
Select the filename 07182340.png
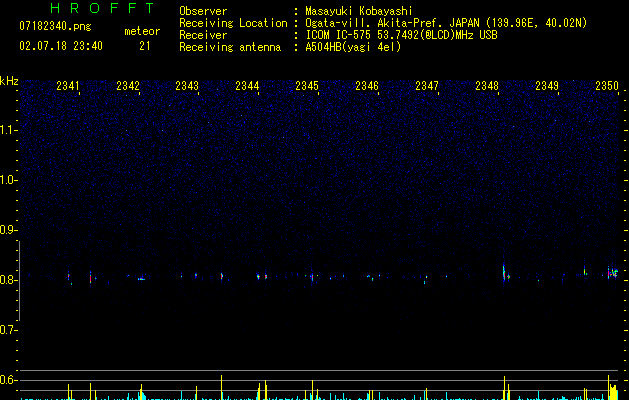coord(55,27)
